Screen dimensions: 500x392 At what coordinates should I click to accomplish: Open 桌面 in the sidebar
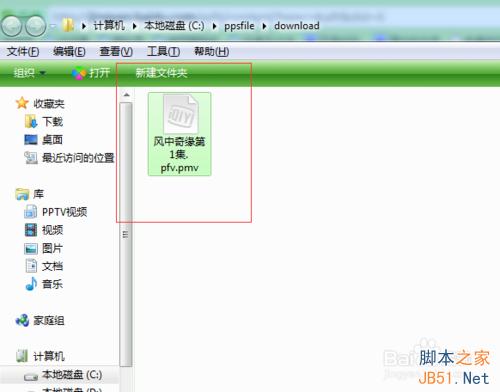point(52,140)
